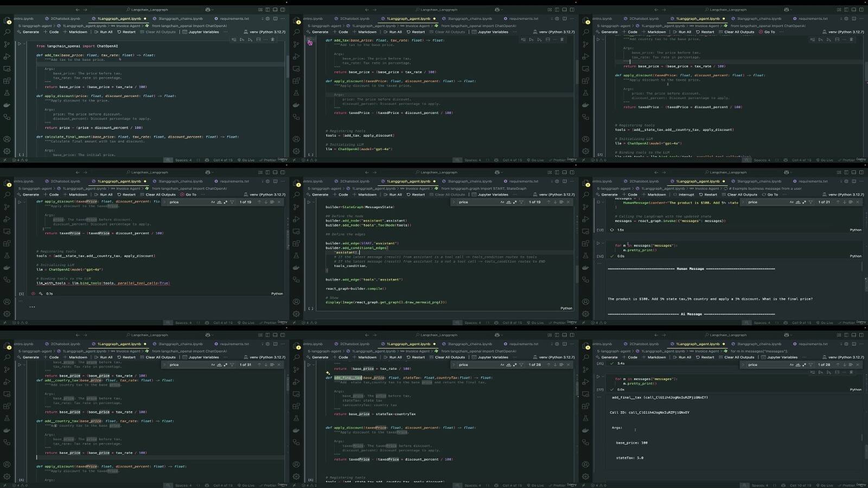
Task: Next match arrow in find bar 1 of 21
Action: [844, 202]
